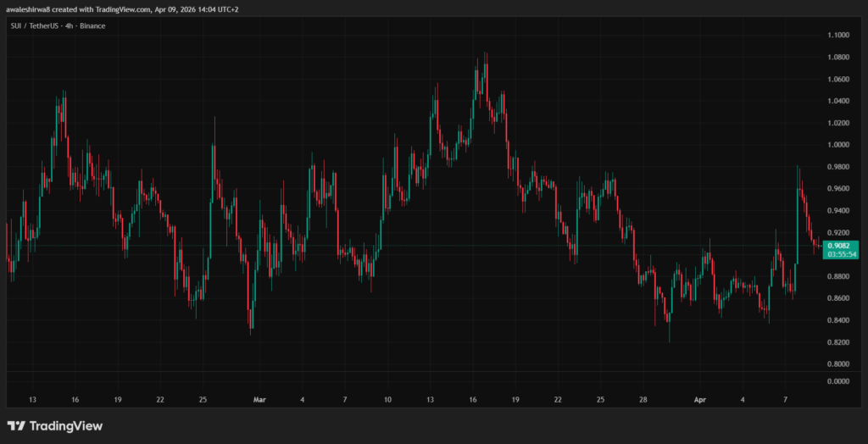This screenshot has width=868, height=444.
Task: Click the 28 date label on time axis
Action: [x=644, y=398]
